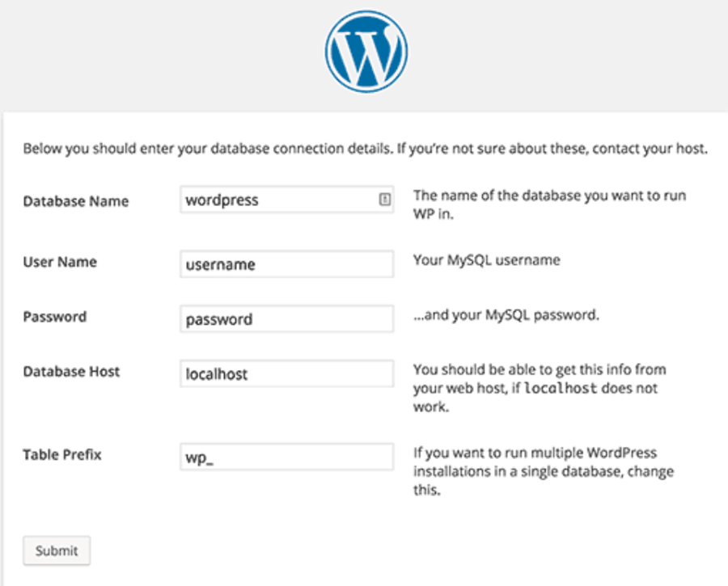Image resolution: width=728 pixels, height=586 pixels.
Task: Click the '...and your MySQL password.' hint
Action: click(506, 315)
